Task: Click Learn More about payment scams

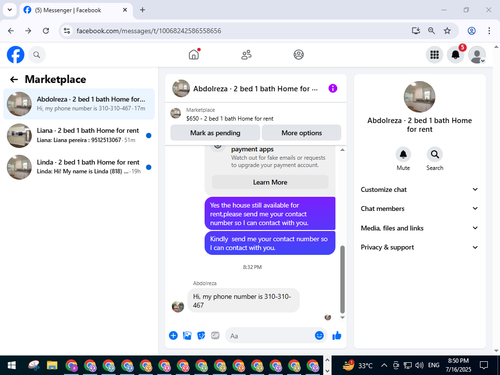Action: coord(270,182)
